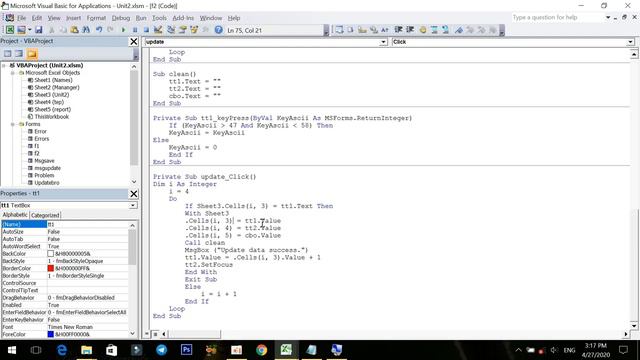This screenshot has width=640, height=360.
Task: Save the Unit2.xlsm project
Action: [38, 30]
